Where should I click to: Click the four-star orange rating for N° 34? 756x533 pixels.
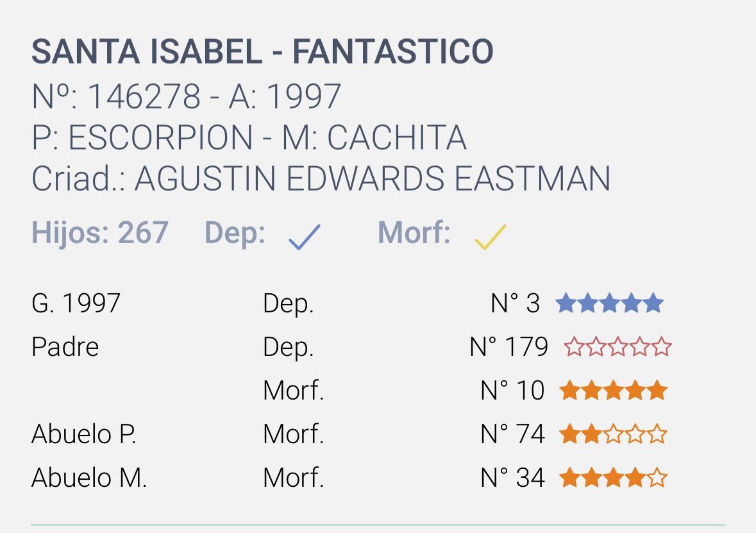[x=613, y=478]
